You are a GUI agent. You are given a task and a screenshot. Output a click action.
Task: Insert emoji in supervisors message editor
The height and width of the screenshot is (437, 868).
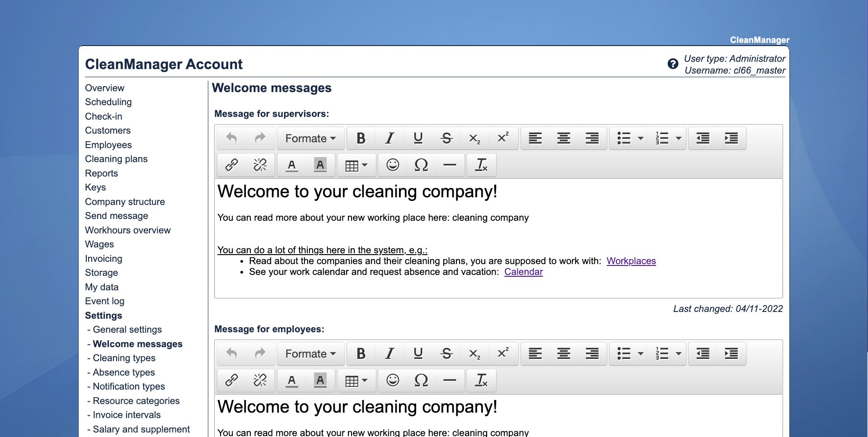tap(393, 165)
